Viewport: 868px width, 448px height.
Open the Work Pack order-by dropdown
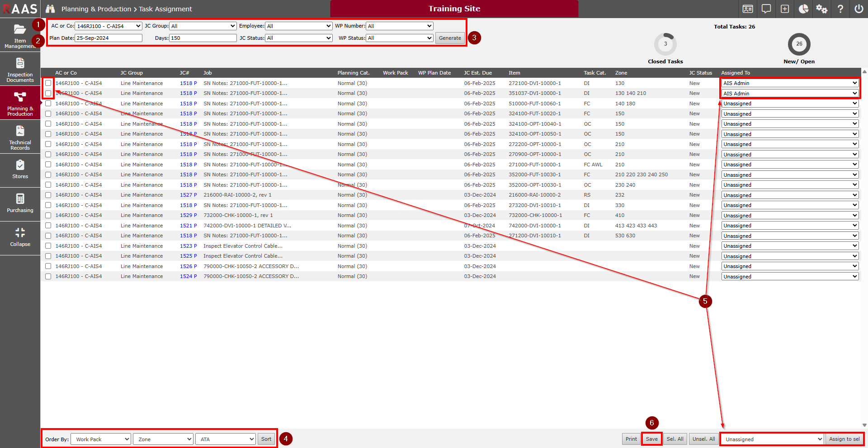pos(101,439)
